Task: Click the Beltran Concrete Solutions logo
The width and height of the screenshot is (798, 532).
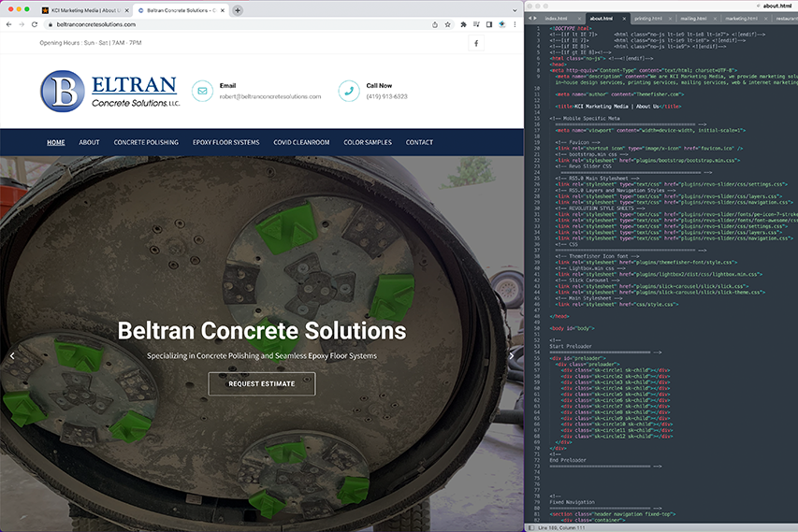Action: [109, 92]
